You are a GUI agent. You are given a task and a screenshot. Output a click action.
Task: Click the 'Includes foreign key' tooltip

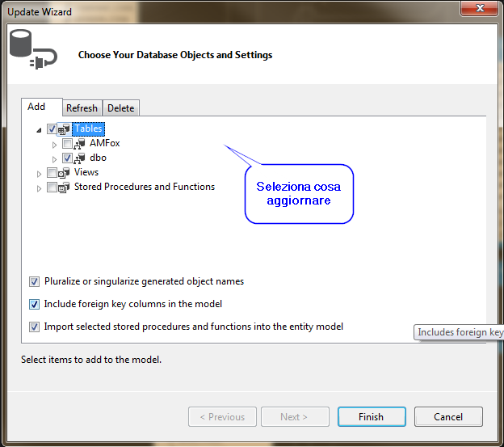coord(459,332)
